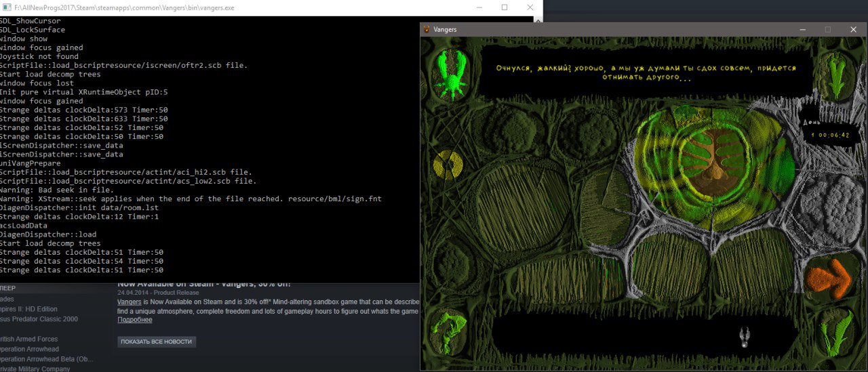This screenshot has width=868, height=372.
Task: Select HD Edition game in Steam library
Action: [x=30, y=309]
